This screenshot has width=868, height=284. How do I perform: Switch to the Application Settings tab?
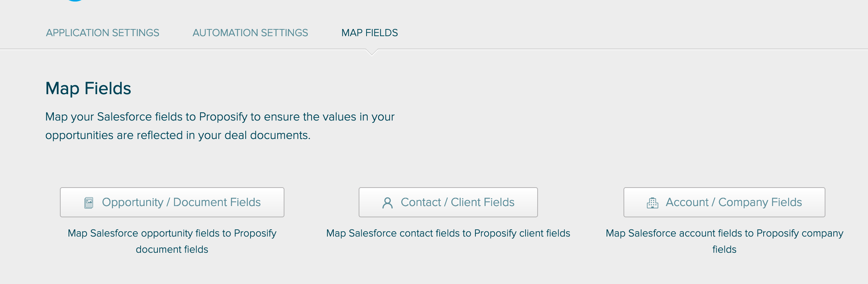tap(102, 33)
